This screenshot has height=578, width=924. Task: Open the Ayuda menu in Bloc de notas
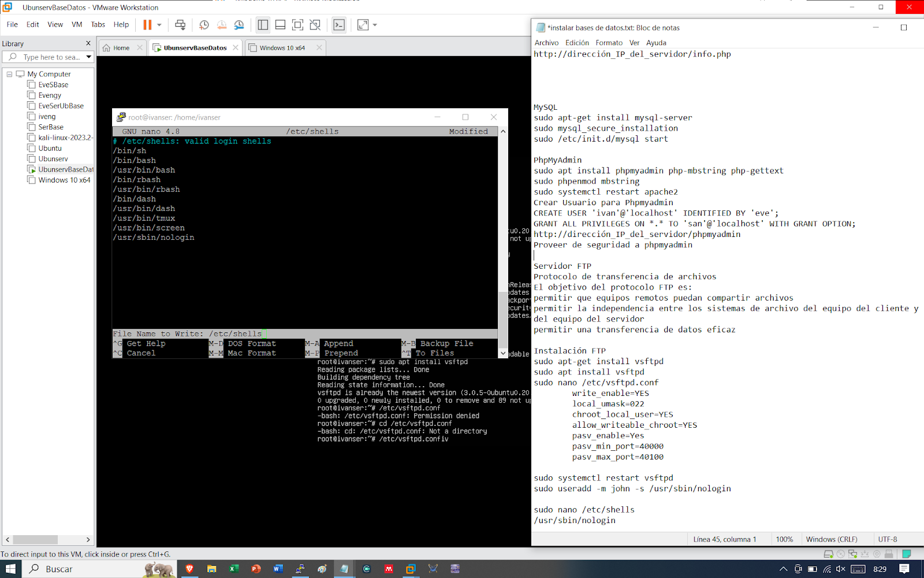click(656, 43)
